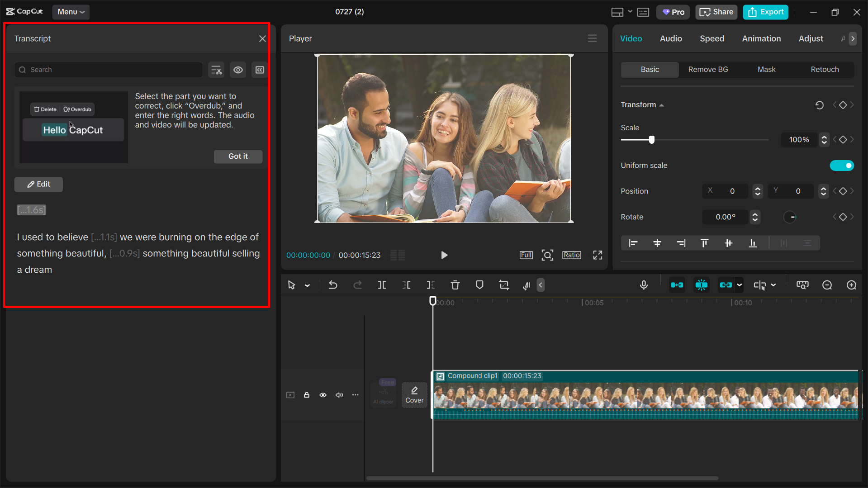Align clip to top edge
This screenshot has width=868, height=488.
click(704, 243)
